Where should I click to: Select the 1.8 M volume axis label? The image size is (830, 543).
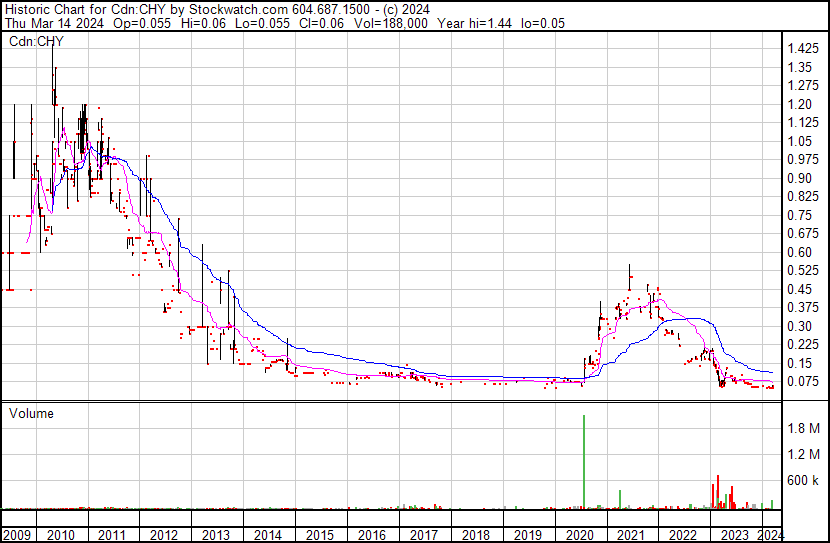point(804,428)
